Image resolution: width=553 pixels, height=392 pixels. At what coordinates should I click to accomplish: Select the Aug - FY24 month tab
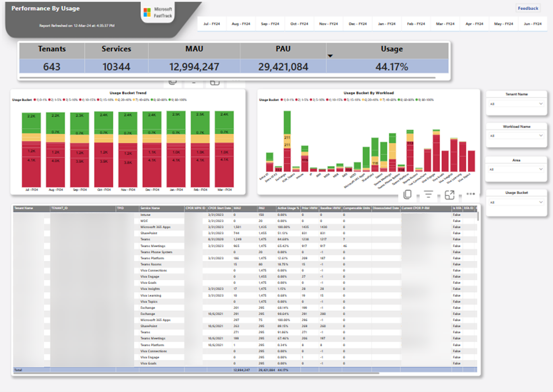241,24
